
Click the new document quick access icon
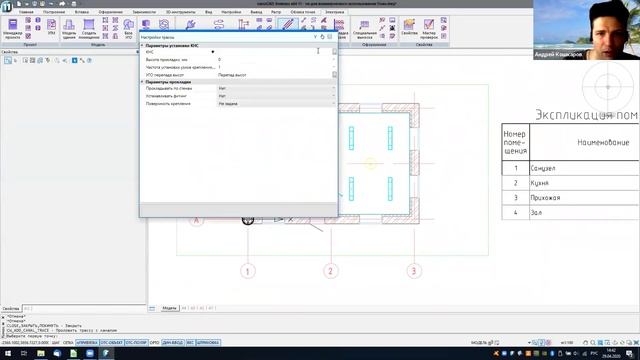pos(19,4)
